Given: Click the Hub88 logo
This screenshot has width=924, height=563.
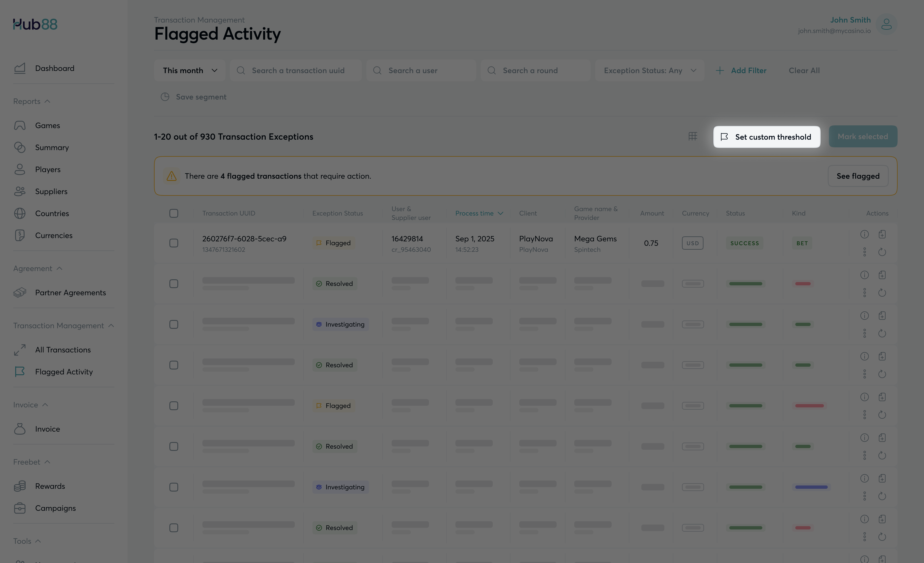Looking at the screenshot, I should (35, 24).
